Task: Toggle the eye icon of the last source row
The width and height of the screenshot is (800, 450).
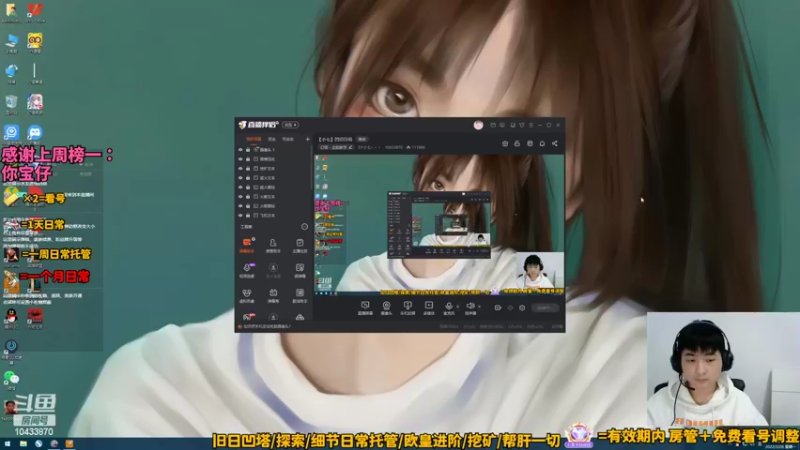Action: point(241,215)
